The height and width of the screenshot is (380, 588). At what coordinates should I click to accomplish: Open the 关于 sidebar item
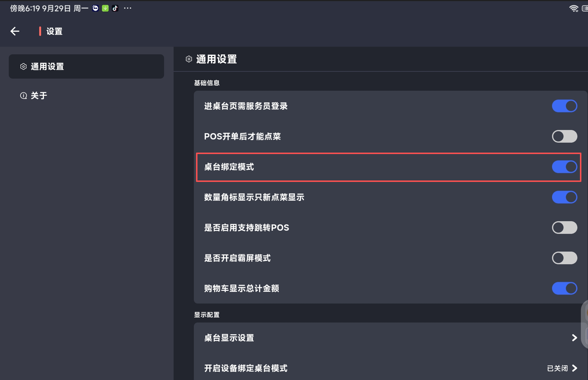click(39, 96)
